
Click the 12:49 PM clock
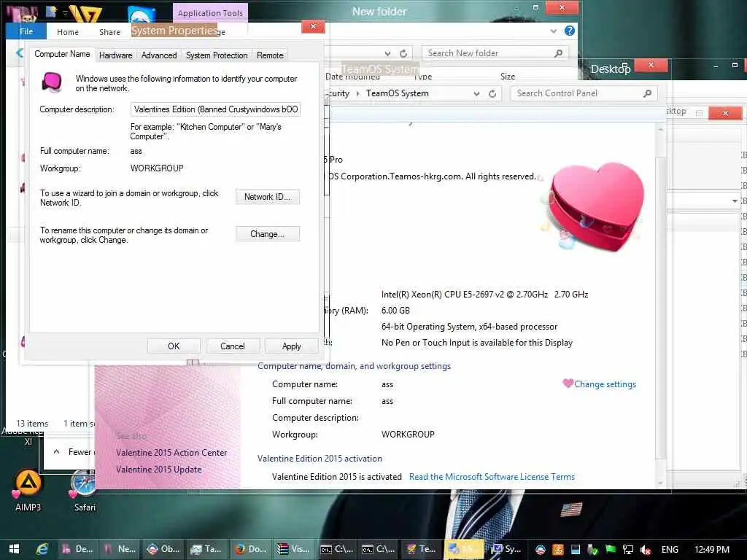pos(712,550)
